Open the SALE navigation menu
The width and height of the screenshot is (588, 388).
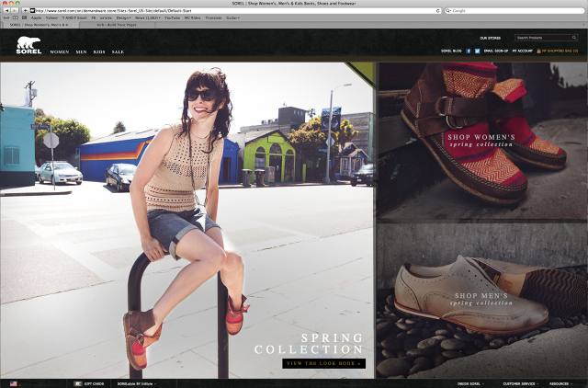[118, 51]
